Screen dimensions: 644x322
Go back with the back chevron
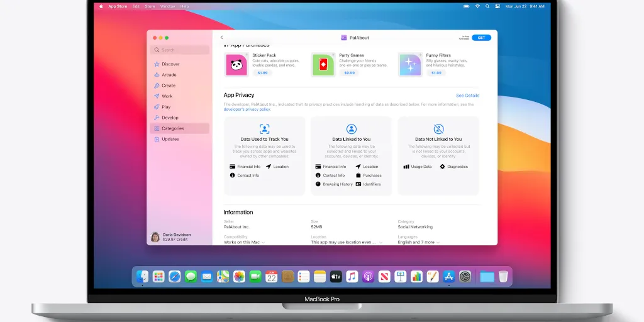point(222,38)
